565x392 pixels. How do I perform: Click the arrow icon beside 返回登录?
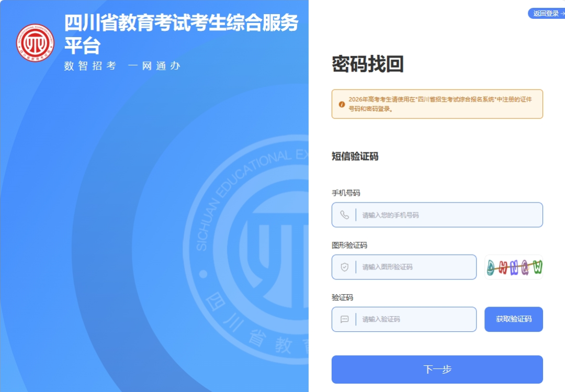pyautogui.click(x=562, y=13)
